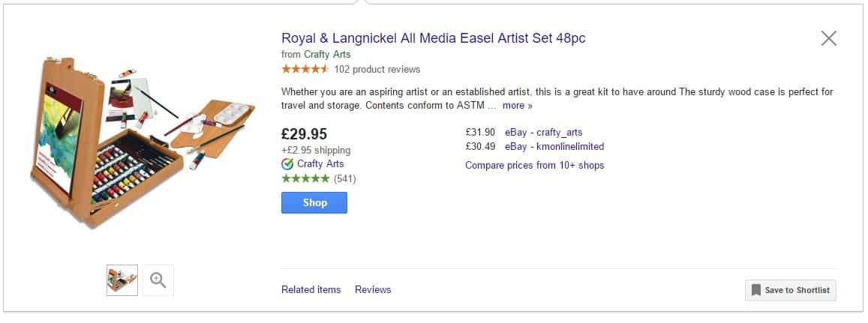Click the green seller star rating
This screenshot has width=868, height=323.
(x=305, y=179)
